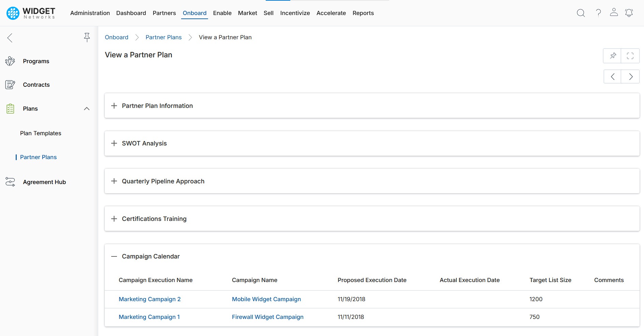Click the fullscreen expand icon

click(630, 56)
